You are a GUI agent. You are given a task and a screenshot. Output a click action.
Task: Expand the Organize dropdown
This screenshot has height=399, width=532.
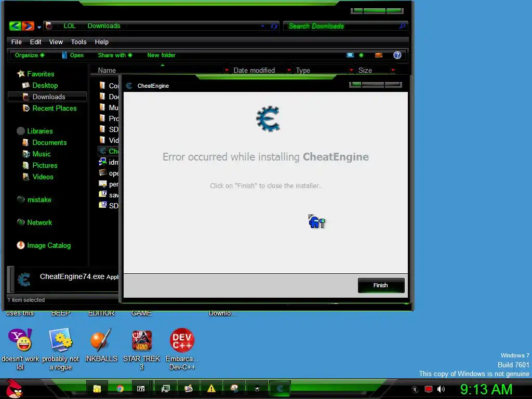30,55
